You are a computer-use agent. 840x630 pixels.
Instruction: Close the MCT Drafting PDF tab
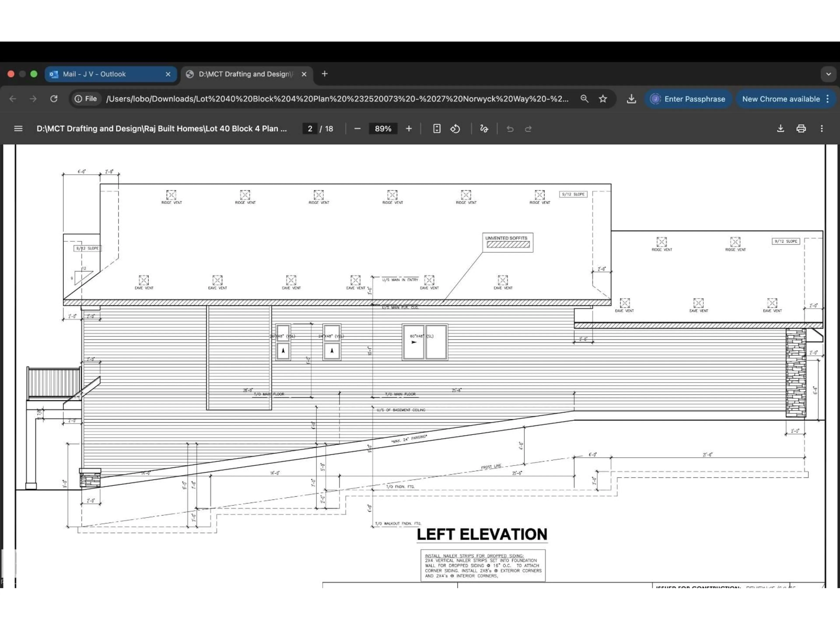304,74
